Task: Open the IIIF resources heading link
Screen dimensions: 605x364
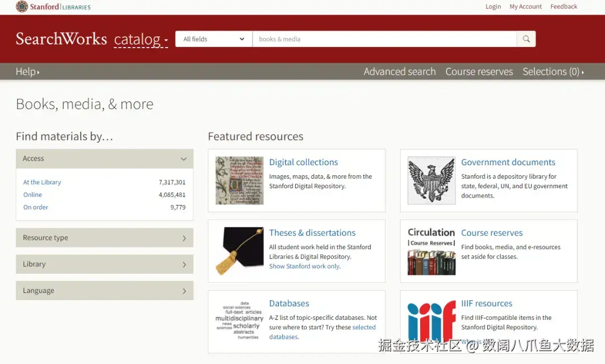Action: point(487,304)
